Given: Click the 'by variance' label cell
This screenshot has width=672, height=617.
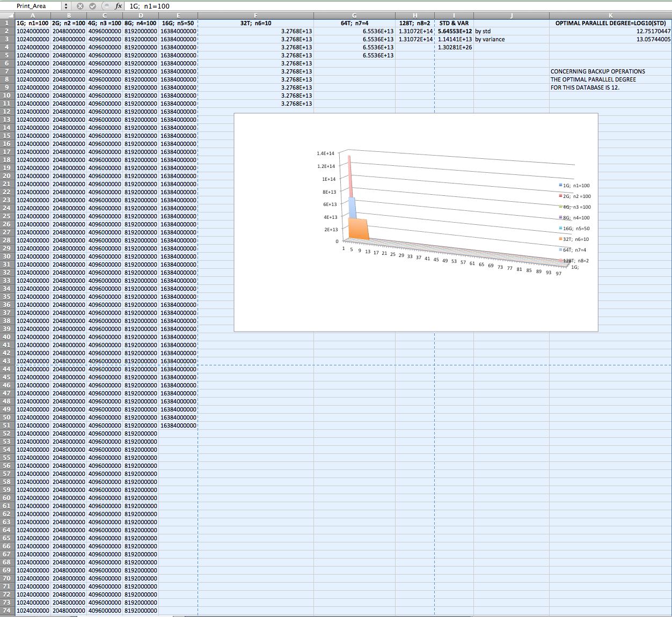Looking at the screenshot, I should (x=512, y=39).
